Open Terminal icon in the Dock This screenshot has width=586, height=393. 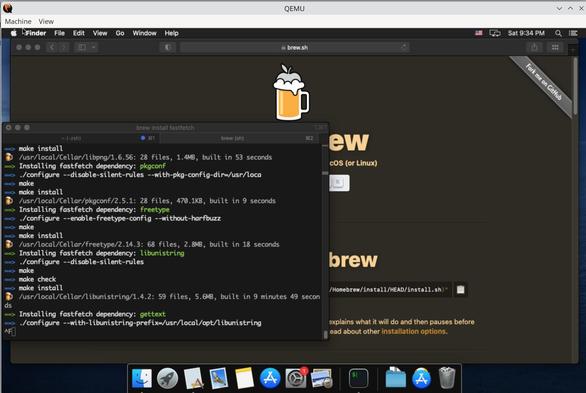coord(358,378)
